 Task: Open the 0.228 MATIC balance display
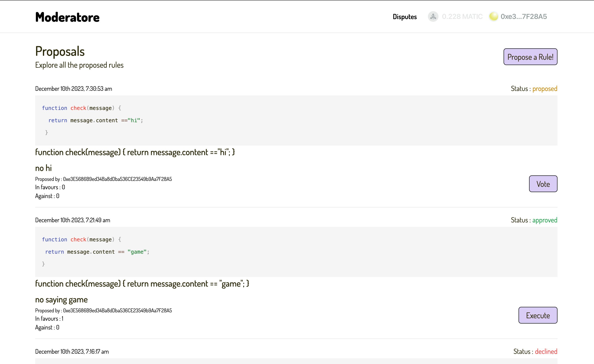(462, 17)
